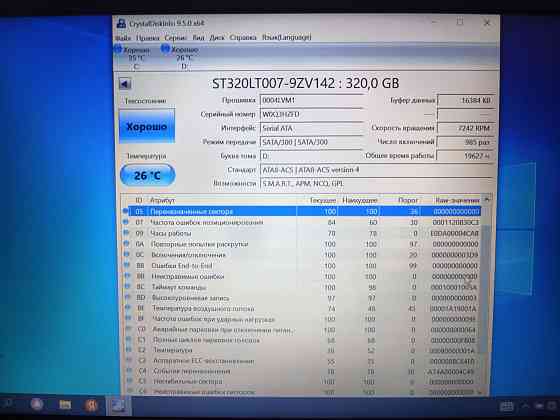The image size is (560, 420).
Task: Click status dot of row 09 Часы работы
Action: (x=126, y=232)
